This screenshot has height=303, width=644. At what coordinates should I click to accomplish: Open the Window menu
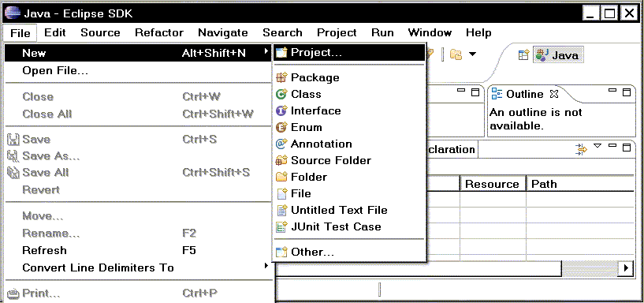[430, 33]
